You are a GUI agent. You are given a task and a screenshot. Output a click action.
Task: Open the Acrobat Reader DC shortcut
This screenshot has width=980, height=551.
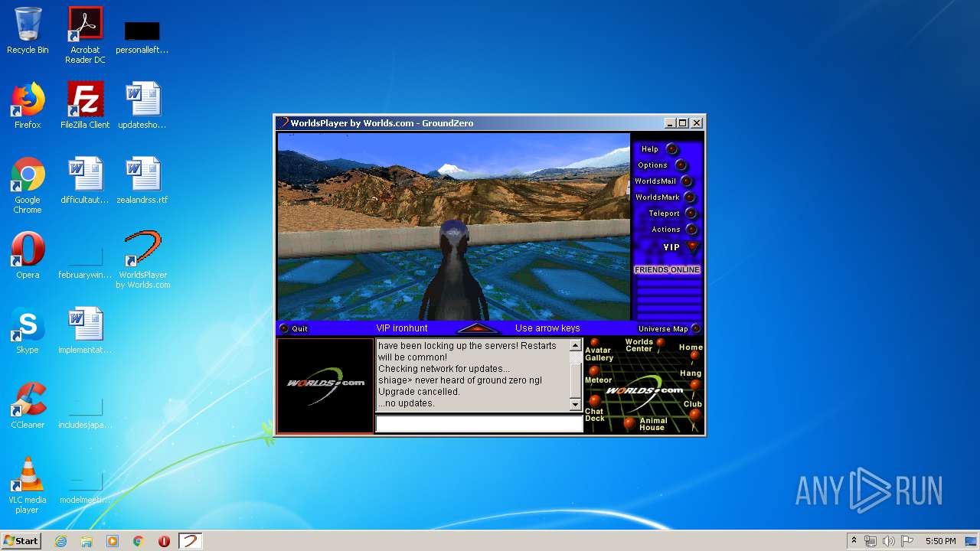tap(85, 35)
